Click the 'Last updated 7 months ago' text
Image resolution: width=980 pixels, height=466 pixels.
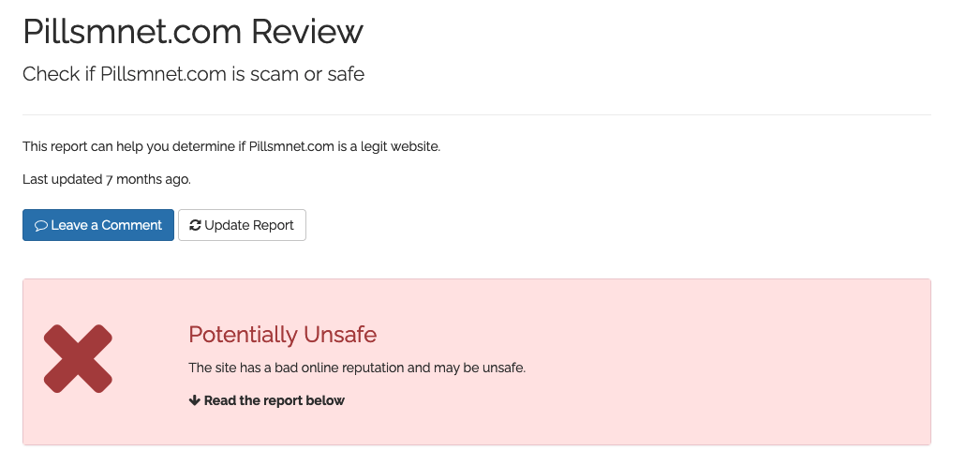107,179
